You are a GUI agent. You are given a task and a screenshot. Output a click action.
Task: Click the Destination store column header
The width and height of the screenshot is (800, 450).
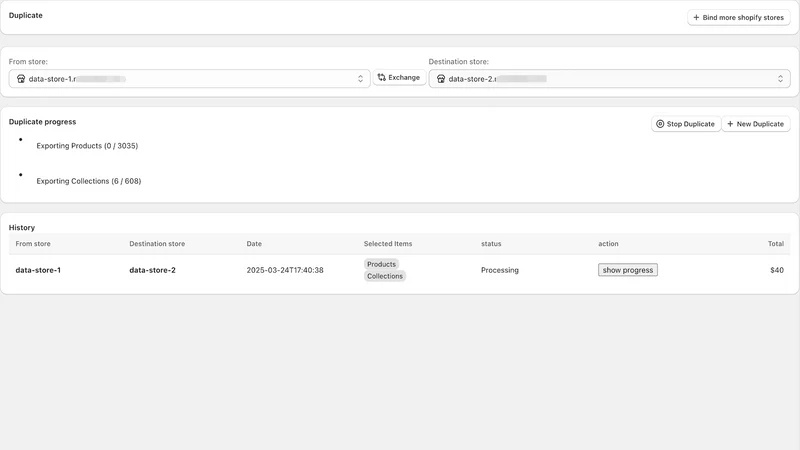(x=157, y=244)
